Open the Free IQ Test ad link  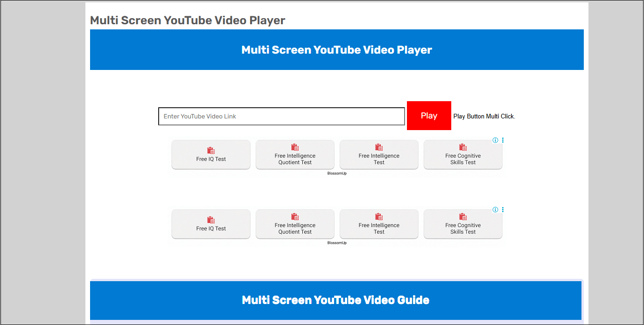210,154
